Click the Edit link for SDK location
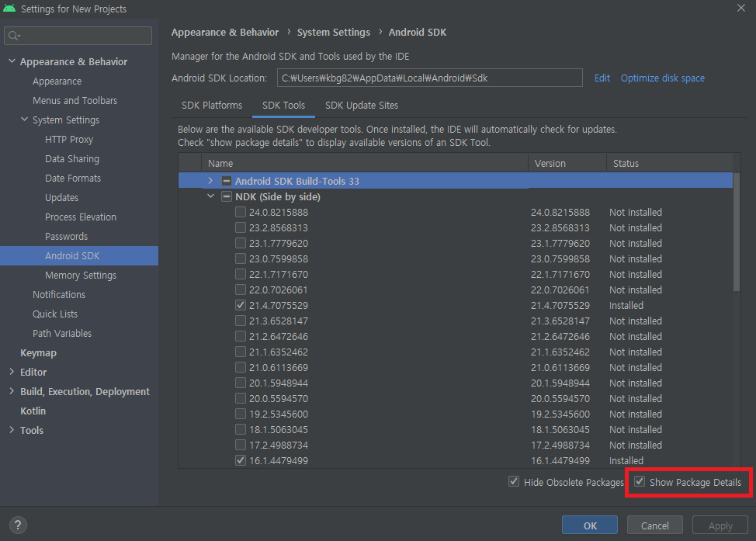This screenshot has width=756, height=541. click(x=602, y=78)
